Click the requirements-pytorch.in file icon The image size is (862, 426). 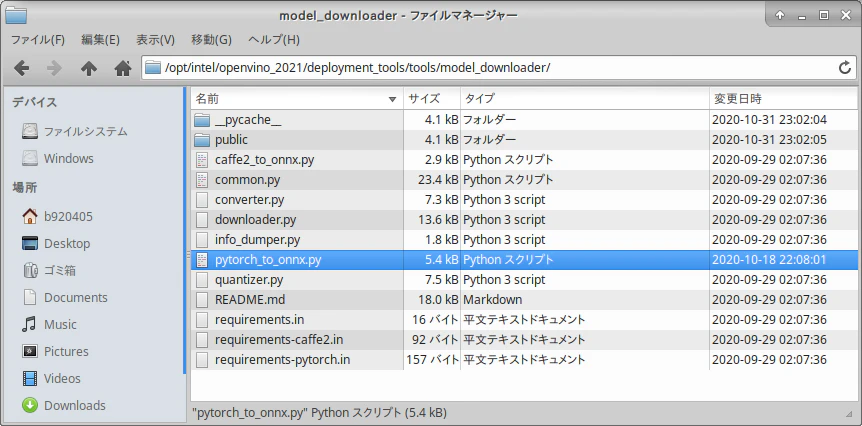pos(202,359)
